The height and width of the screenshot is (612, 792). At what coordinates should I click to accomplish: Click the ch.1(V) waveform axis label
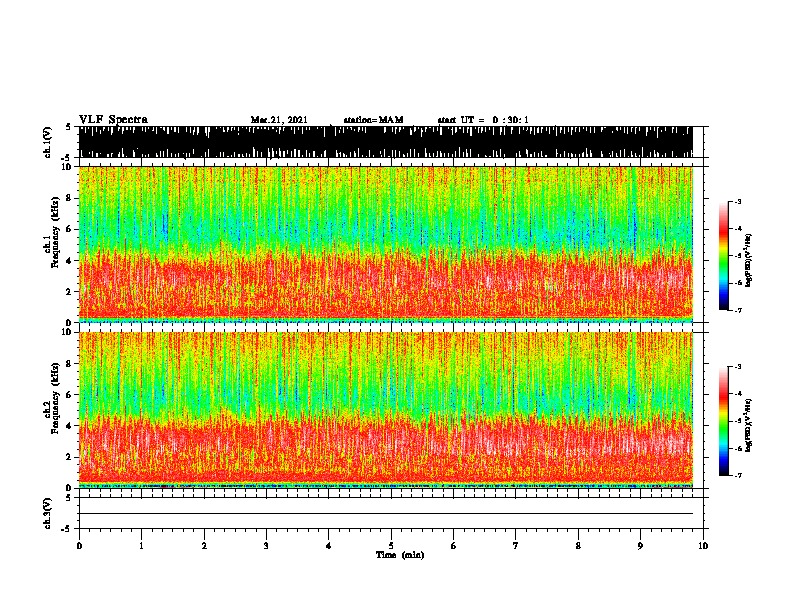click(x=47, y=142)
